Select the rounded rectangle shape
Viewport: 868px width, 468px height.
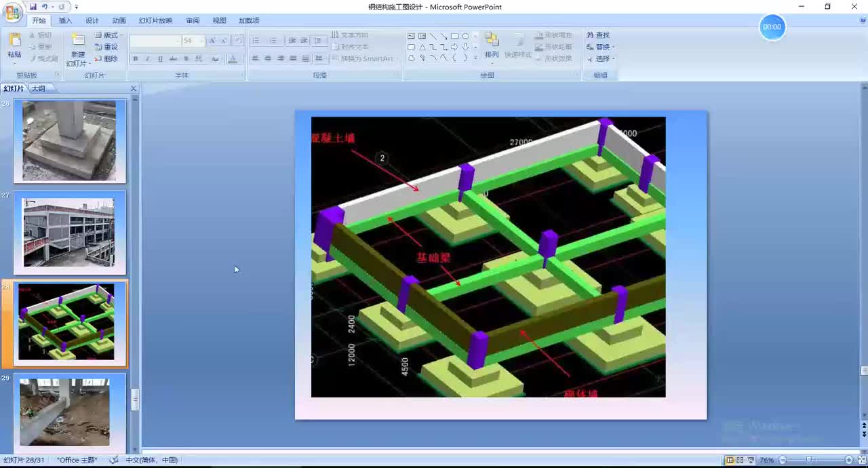tap(411, 47)
